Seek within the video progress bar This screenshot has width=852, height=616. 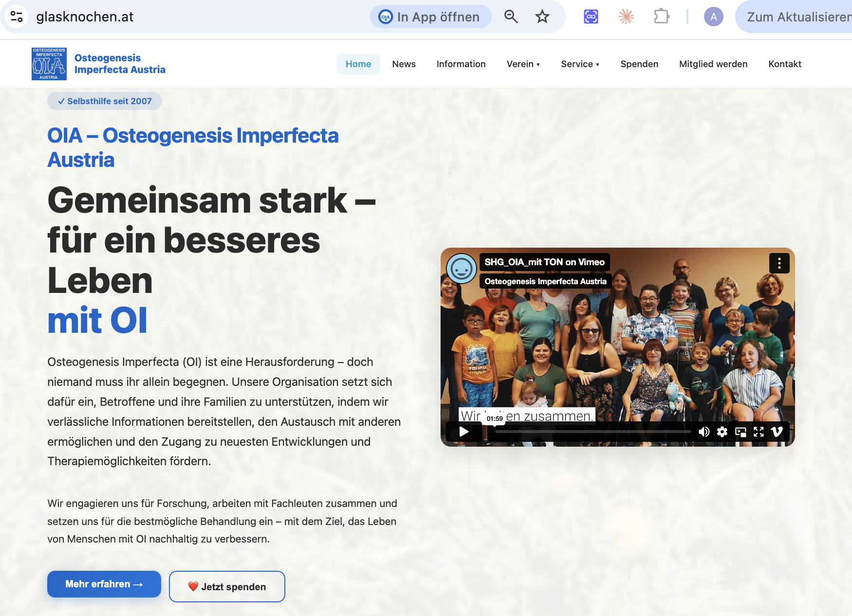tap(593, 432)
